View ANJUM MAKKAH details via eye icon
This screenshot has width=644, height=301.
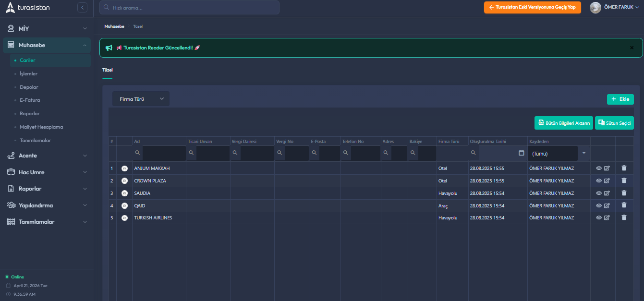pyautogui.click(x=599, y=169)
